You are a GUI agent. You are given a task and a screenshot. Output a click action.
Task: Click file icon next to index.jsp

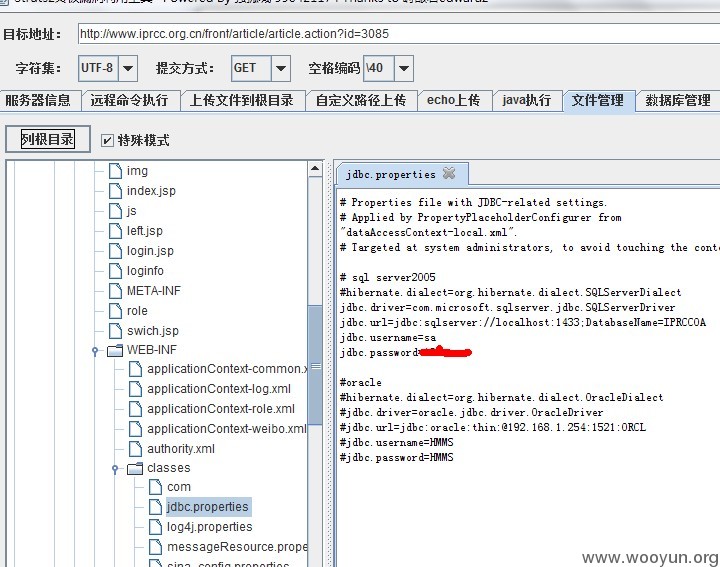click(115, 191)
